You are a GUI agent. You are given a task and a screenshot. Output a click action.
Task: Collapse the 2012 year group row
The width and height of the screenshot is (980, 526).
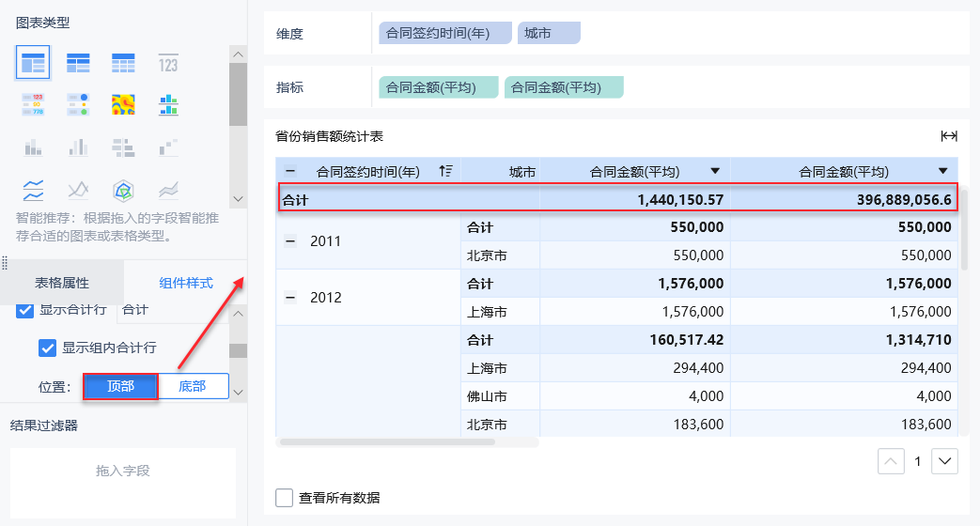290,298
